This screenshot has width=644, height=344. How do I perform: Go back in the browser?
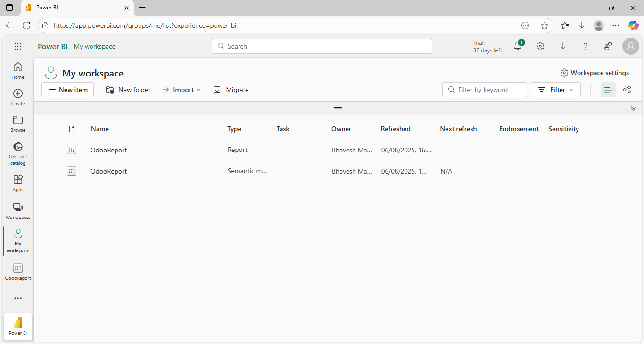[x=9, y=25]
